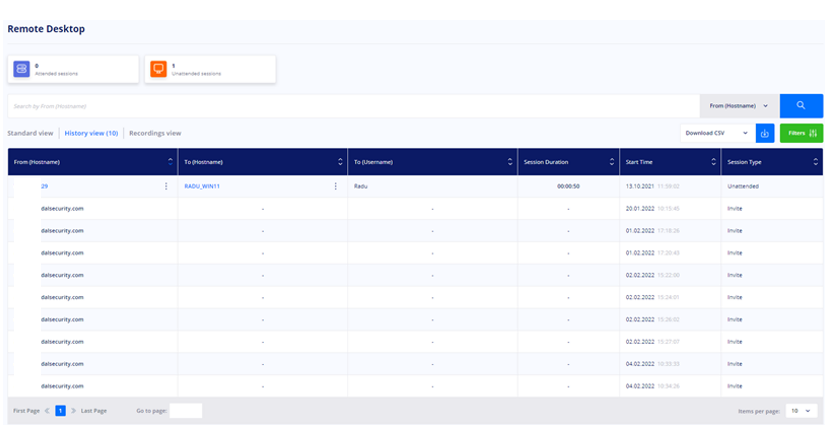
Task: Click Invite in the 15:24:01 row
Action: point(735,297)
